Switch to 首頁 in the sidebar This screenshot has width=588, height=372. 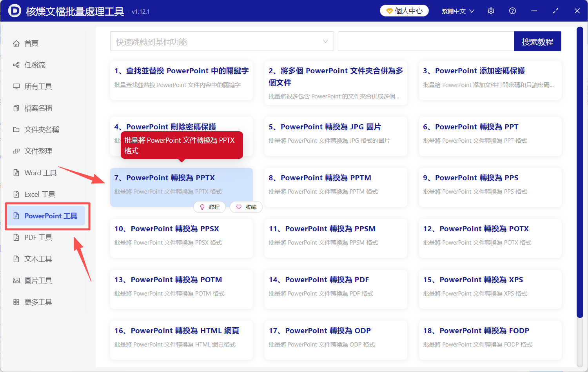coord(31,43)
